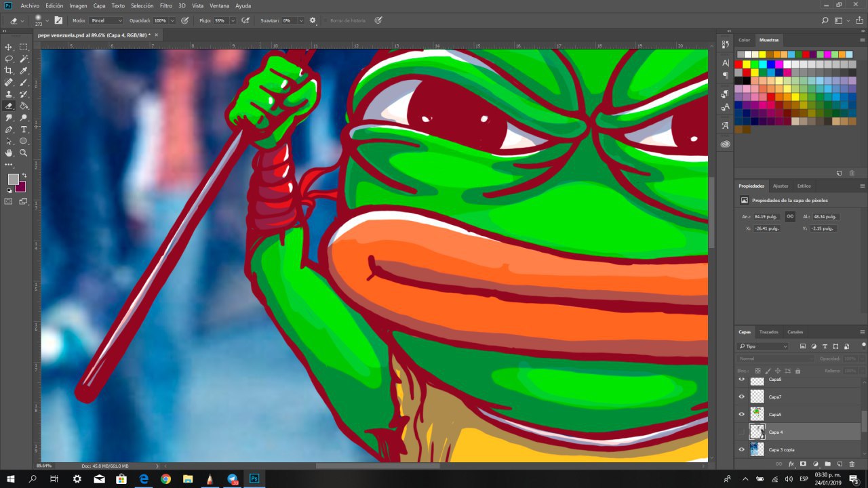The height and width of the screenshot is (488, 868).
Task: Switch to the Canales tab
Action: (x=795, y=332)
